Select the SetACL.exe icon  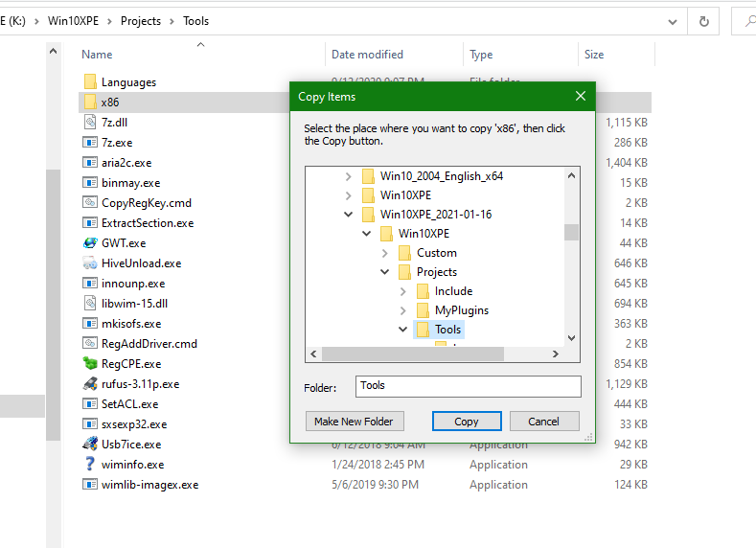point(90,404)
